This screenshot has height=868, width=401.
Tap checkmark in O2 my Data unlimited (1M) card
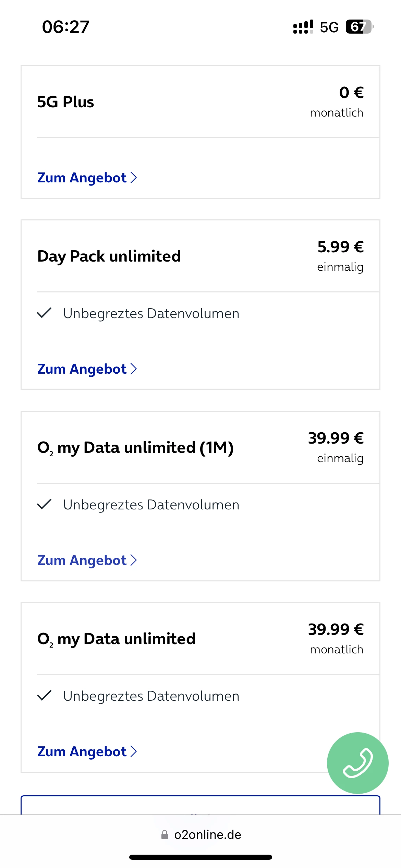click(44, 504)
